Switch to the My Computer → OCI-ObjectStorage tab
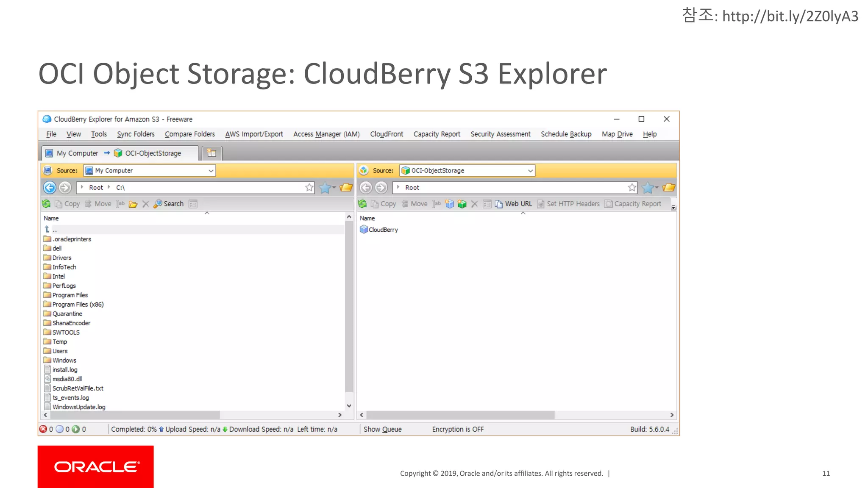Viewport: 868px width, 488px height. pyautogui.click(x=120, y=153)
